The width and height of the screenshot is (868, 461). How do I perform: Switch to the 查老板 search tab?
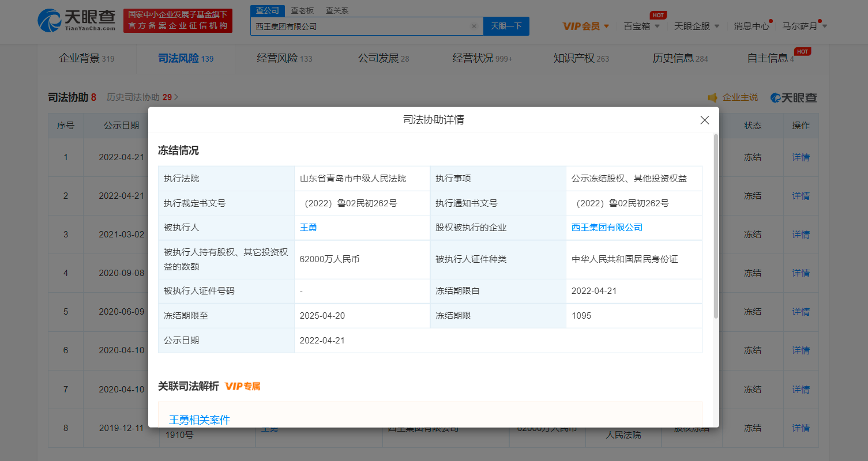coord(302,10)
